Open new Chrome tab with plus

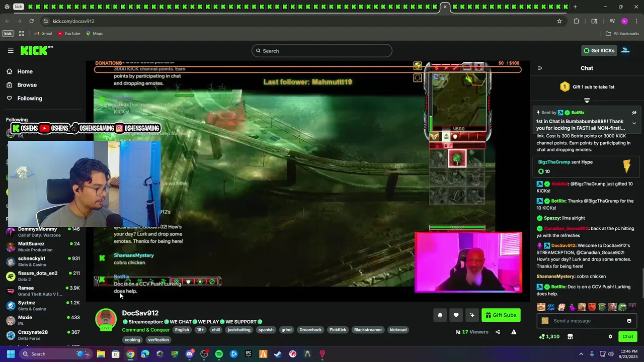pyautogui.click(x=575, y=7)
